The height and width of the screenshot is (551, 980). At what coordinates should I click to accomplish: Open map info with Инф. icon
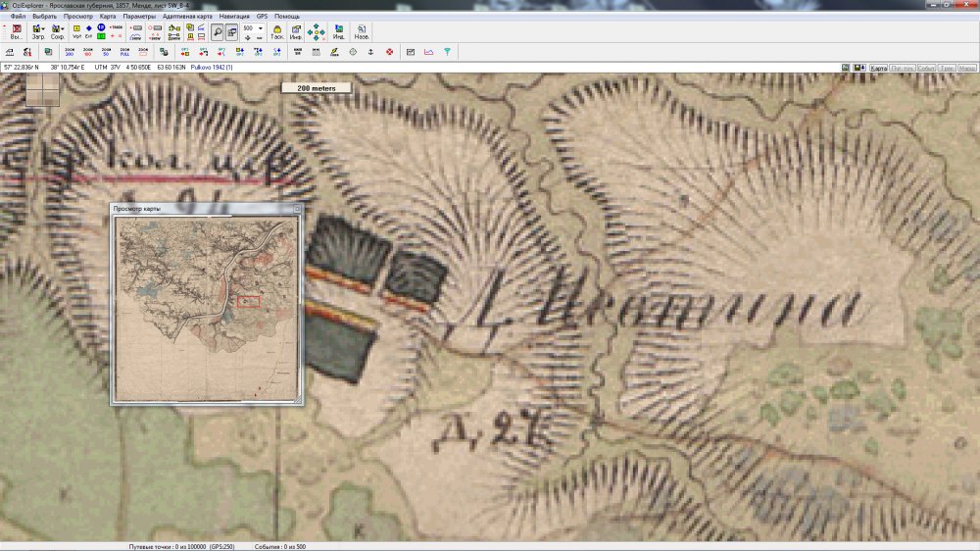tap(295, 29)
